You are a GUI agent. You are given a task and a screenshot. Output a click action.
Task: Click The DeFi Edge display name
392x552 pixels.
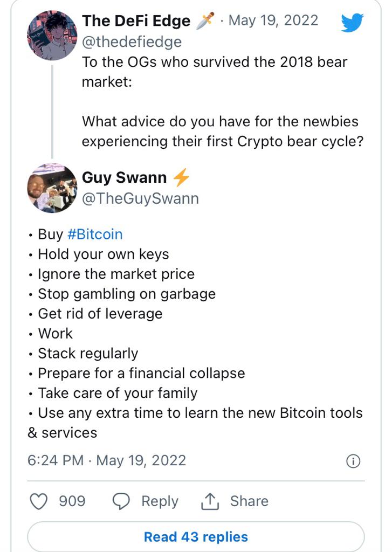[x=136, y=21]
